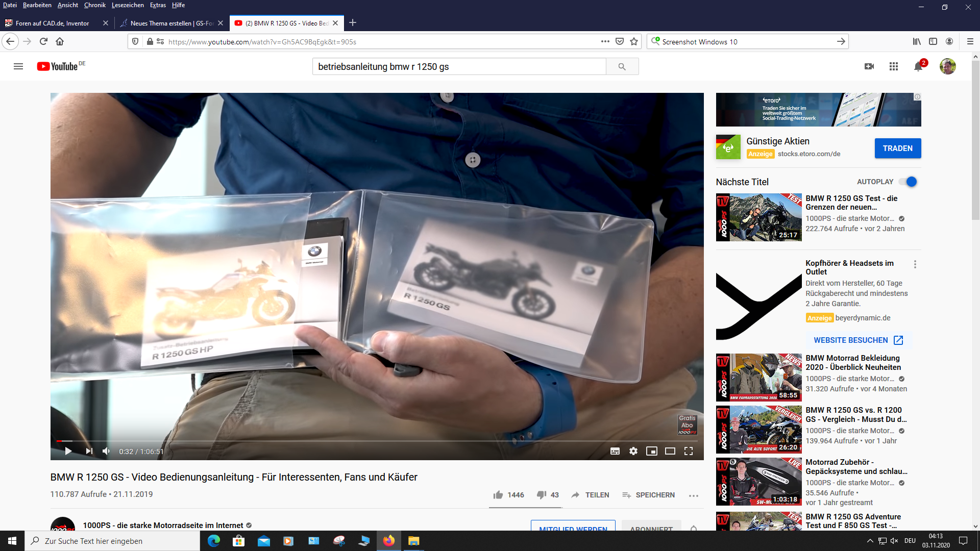Toggle the Autoplay switch off

908,182
